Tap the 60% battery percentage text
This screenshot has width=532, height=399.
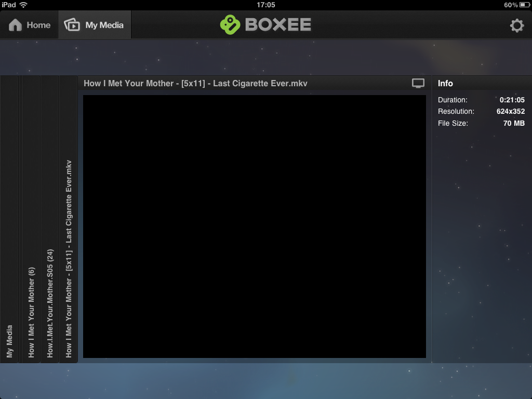click(511, 5)
